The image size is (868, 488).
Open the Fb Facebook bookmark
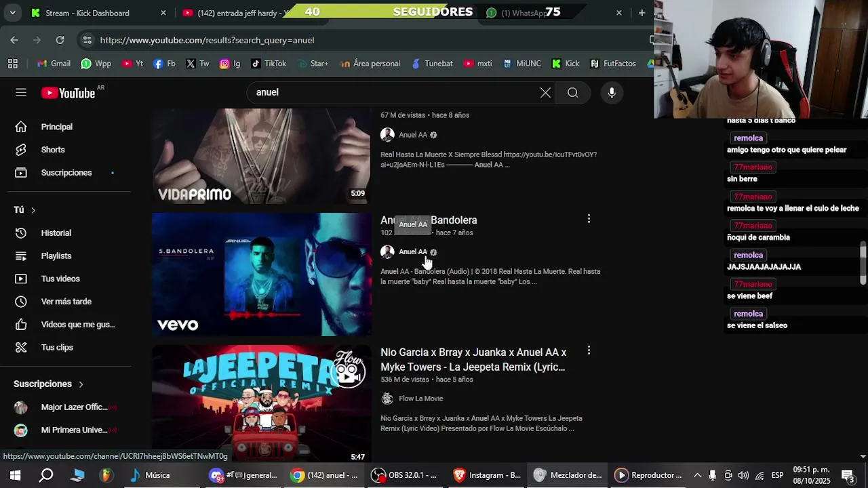click(164, 64)
